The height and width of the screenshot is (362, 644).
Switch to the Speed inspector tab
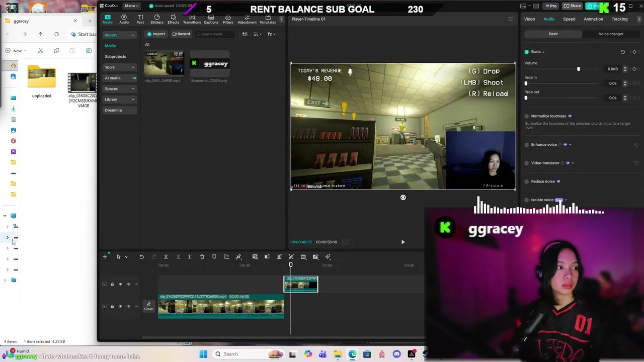coord(569,19)
